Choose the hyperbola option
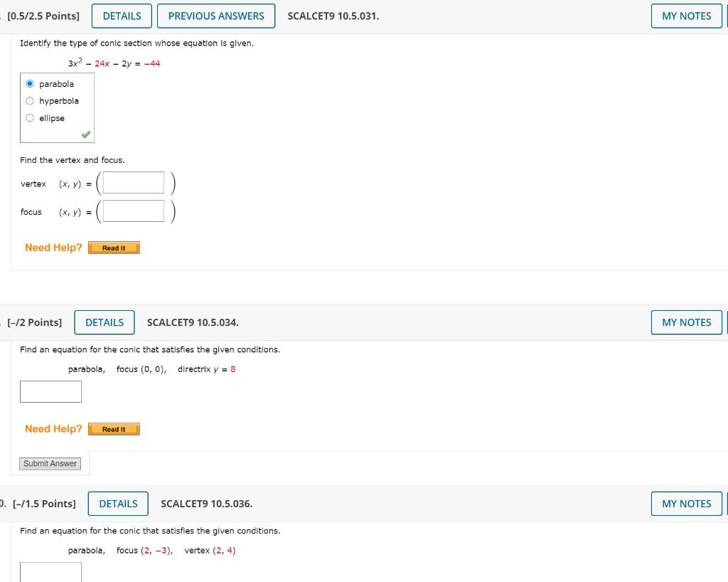The height and width of the screenshot is (582, 728). 30,100
